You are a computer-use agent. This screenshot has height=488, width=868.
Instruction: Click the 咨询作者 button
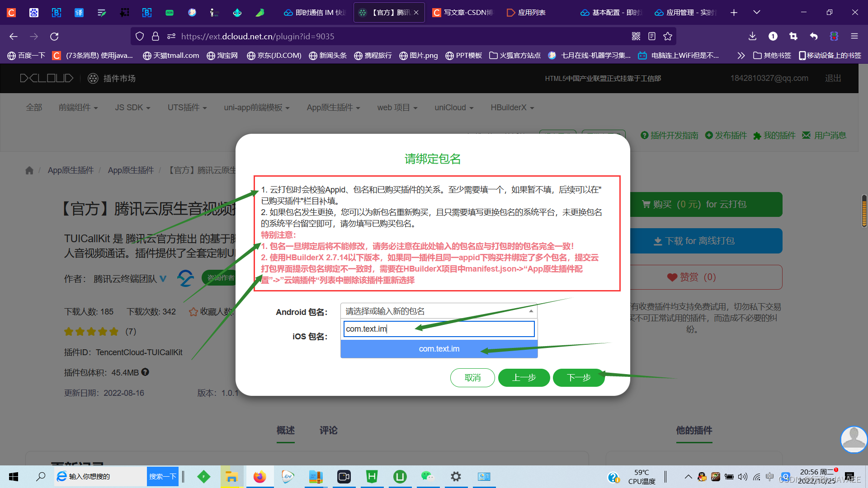(221, 277)
